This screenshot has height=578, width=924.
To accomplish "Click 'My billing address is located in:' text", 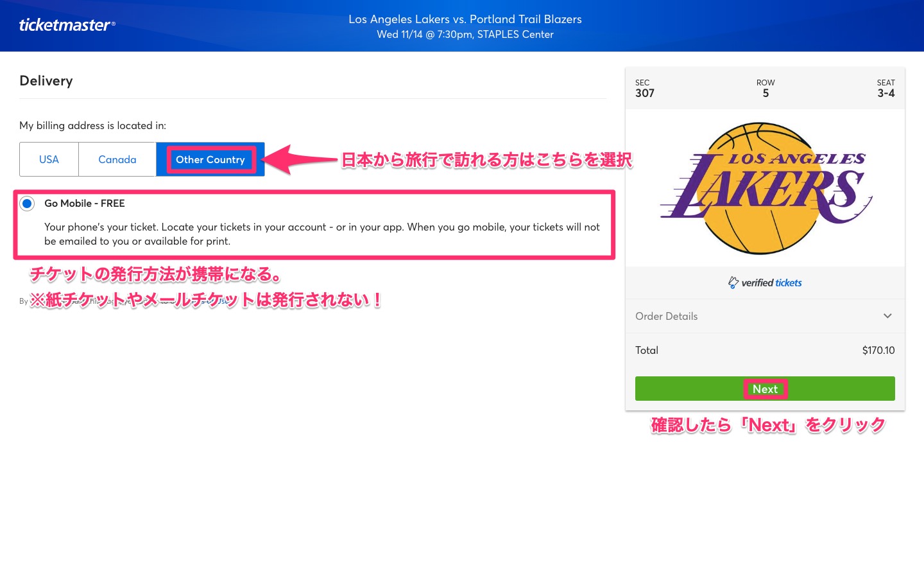I will click(92, 125).
